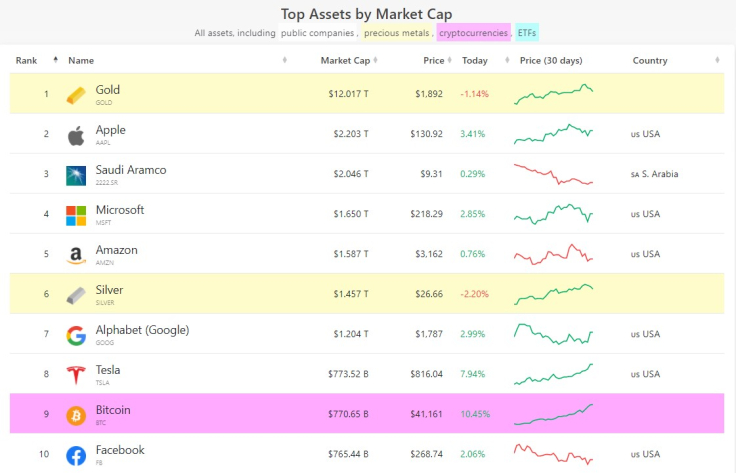
Task: Open the Tesla company link
Action: coord(108,370)
